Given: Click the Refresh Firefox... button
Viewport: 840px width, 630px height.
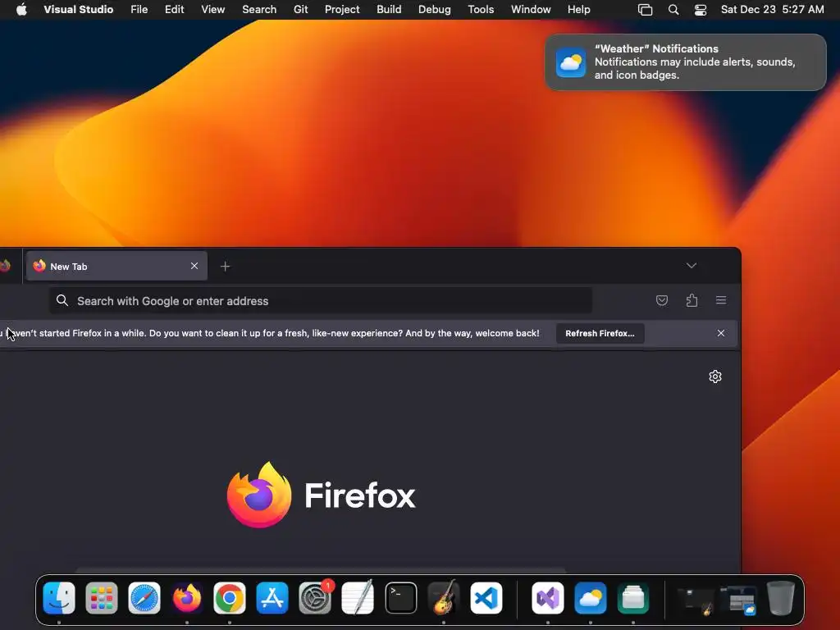Looking at the screenshot, I should [600, 333].
